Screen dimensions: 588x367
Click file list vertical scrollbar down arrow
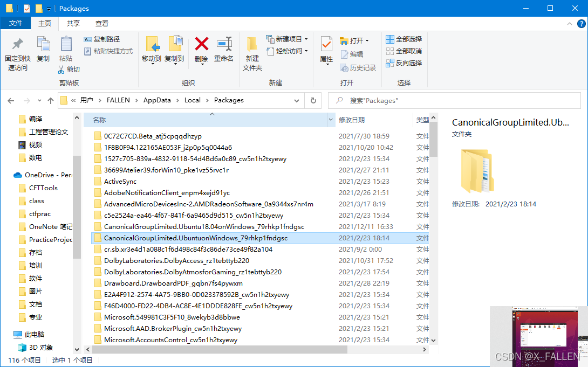pyautogui.click(x=434, y=341)
